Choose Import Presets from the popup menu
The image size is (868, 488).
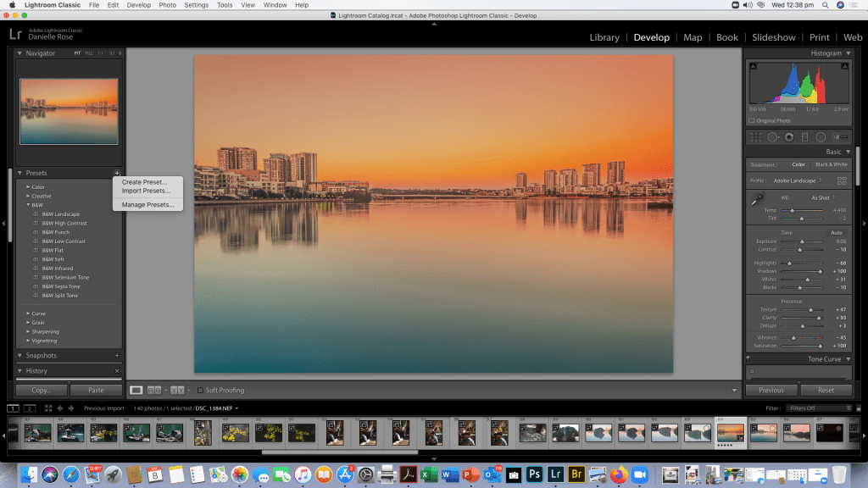(146, 191)
